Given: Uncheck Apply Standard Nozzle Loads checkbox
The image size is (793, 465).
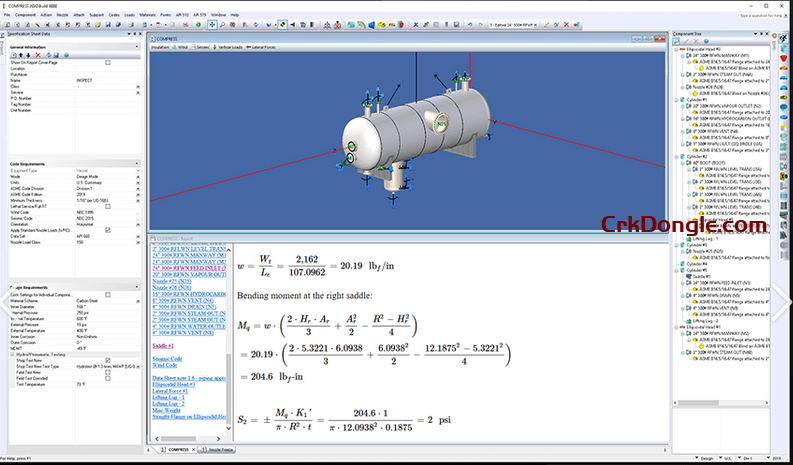Looking at the screenshot, I should pyautogui.click(x=108, y=230).
